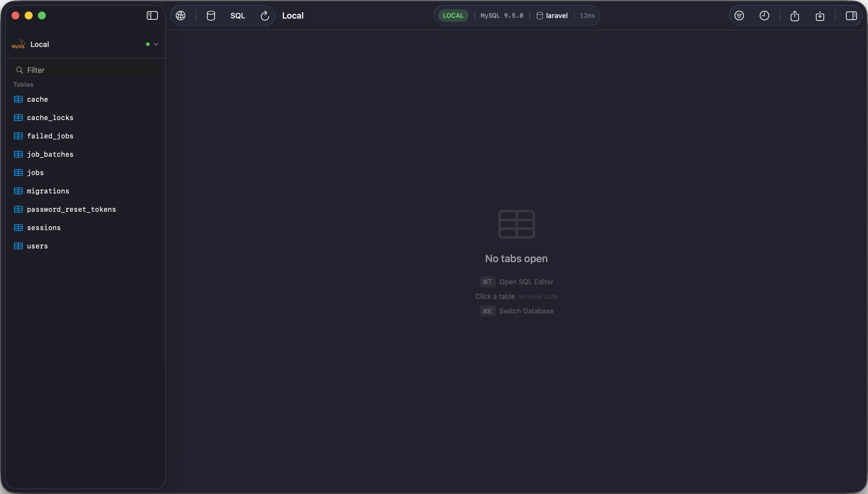The height and width of the screenshot is (494, 868).
Task: Select the database icon next to the globe
Action: click(211, 15)
